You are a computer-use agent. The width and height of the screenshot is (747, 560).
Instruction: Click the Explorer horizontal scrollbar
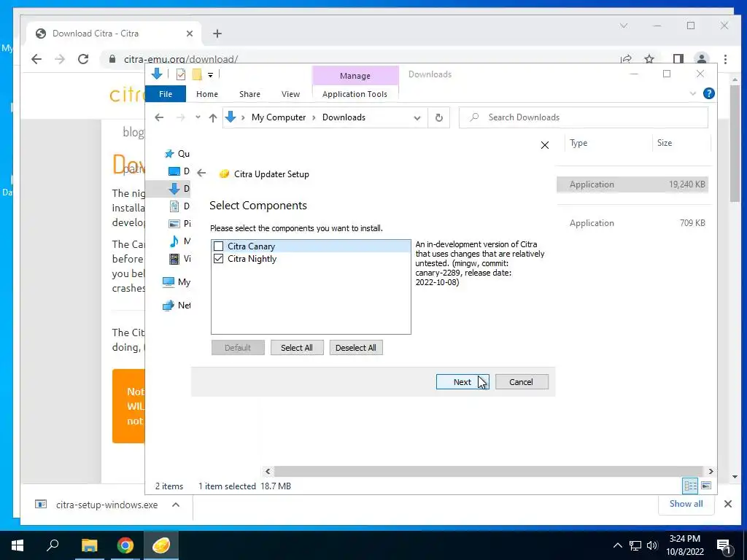tap(489, 471)
